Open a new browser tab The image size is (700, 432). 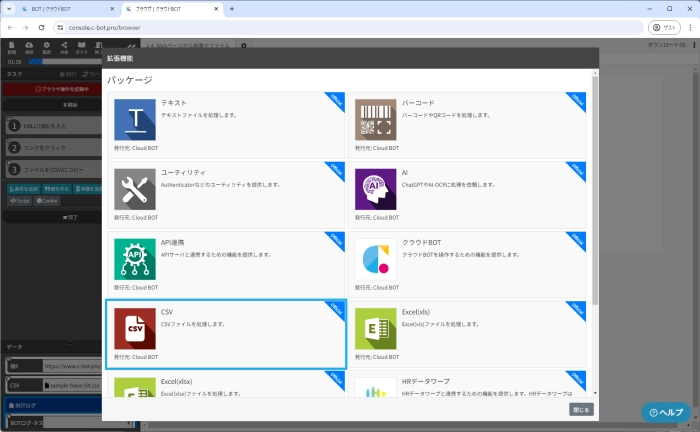tap(232, 9)
